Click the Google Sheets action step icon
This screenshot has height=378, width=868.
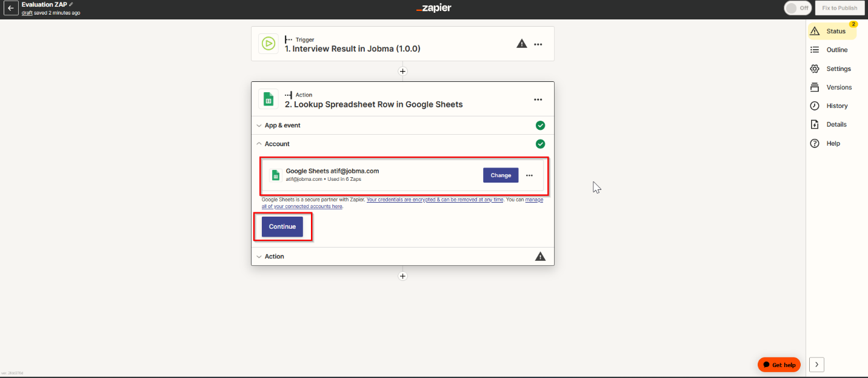(x=268, y=99)
